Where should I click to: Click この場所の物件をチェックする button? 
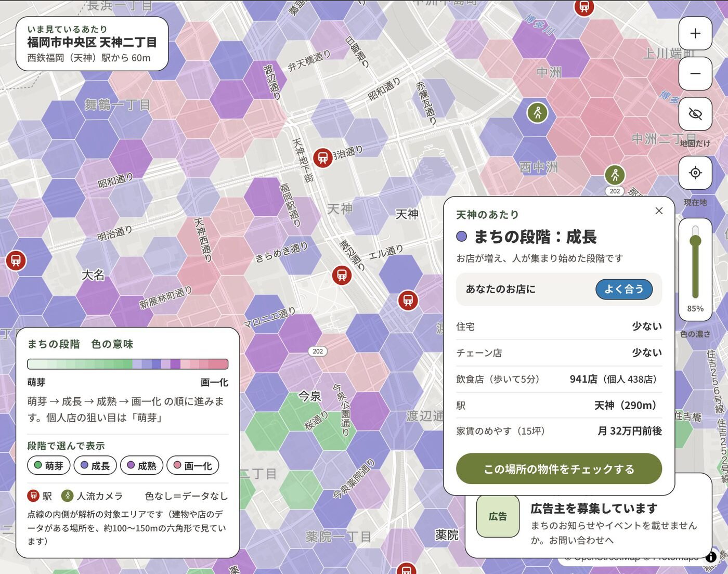click(559, 469)
